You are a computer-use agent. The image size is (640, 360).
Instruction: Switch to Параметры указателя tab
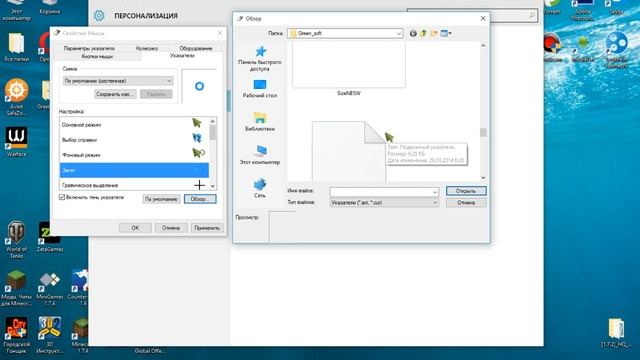pos(89,48)
